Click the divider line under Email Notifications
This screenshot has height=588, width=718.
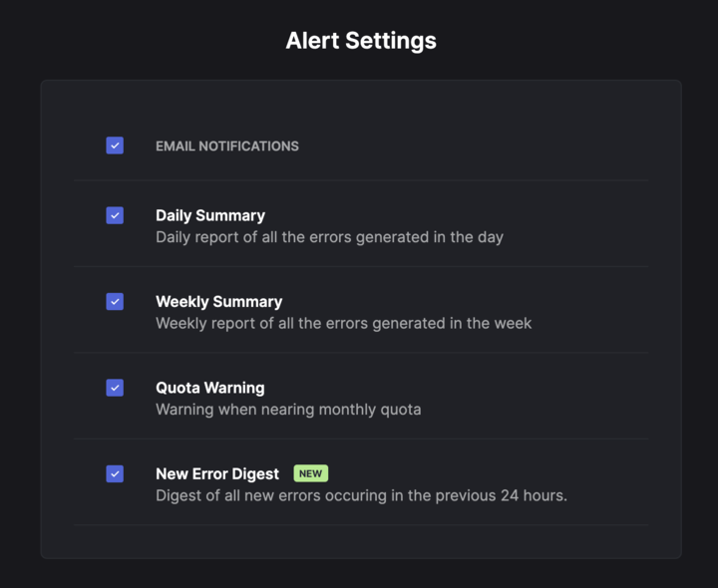[361, 180]
